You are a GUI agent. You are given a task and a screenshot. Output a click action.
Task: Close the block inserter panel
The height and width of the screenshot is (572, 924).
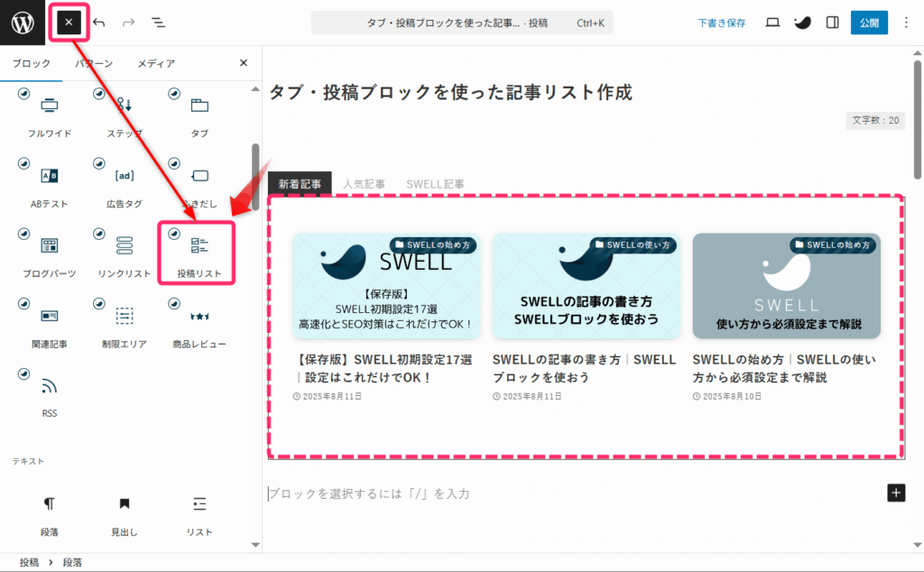[x=244, y=63]
